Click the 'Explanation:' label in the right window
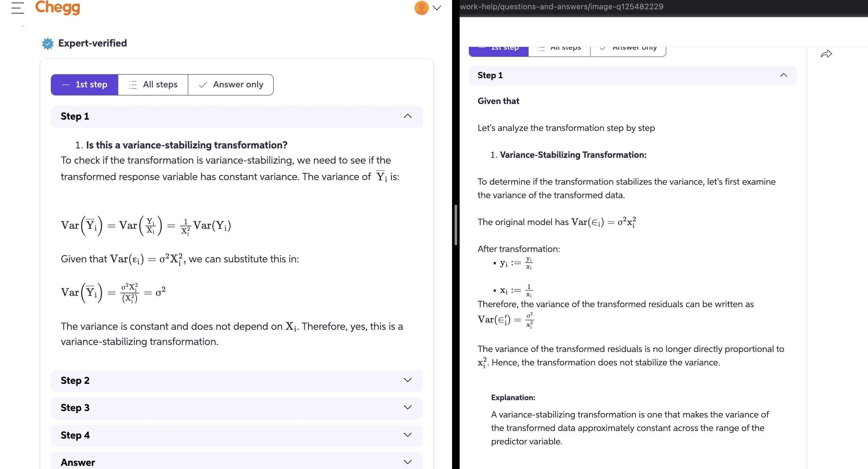Viewport: 868px width, 469px height. click(513, 397)
